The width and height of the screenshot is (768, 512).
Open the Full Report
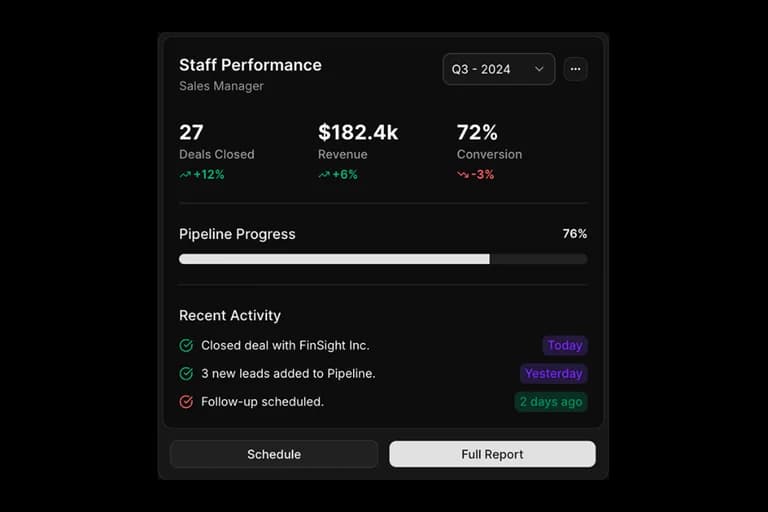click(x=492, y=454)
